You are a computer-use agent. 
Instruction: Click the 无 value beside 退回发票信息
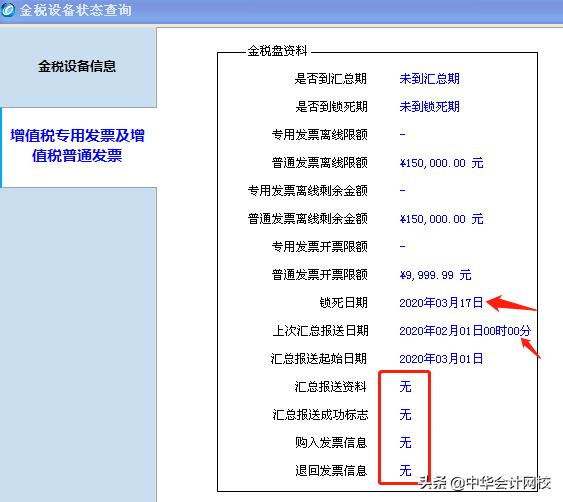405,470
